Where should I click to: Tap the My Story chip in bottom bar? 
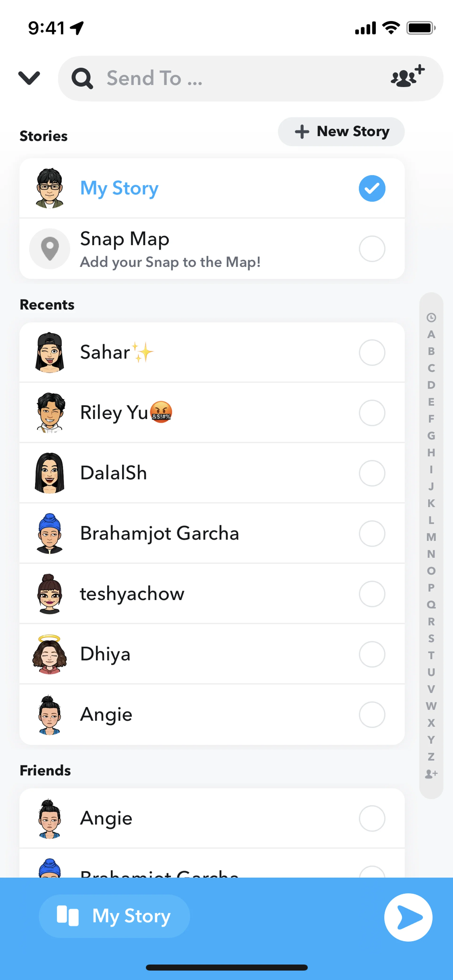click(114, 916)
